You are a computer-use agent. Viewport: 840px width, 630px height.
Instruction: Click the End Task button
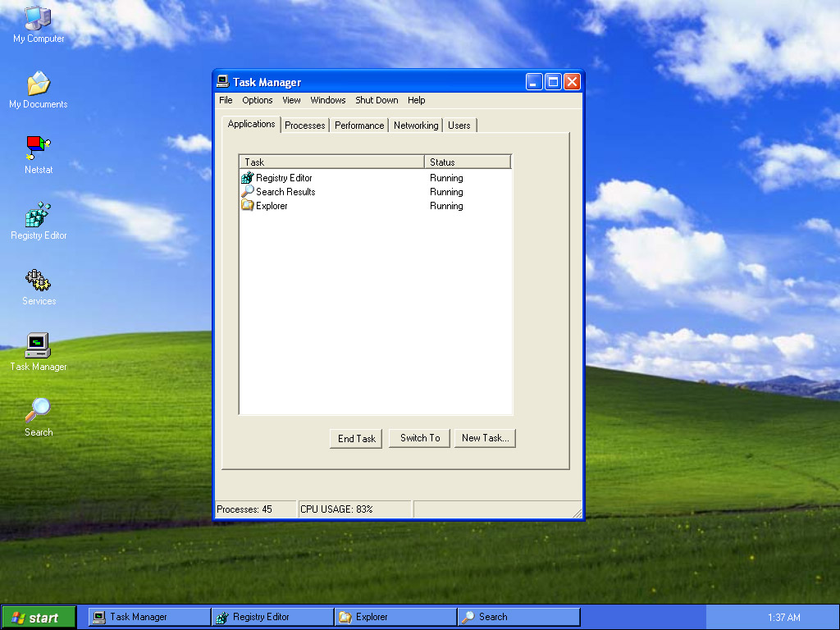[356, 438]
